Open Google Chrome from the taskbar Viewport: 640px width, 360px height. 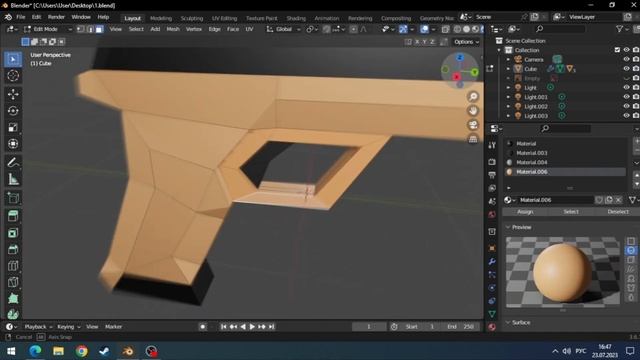81,351
